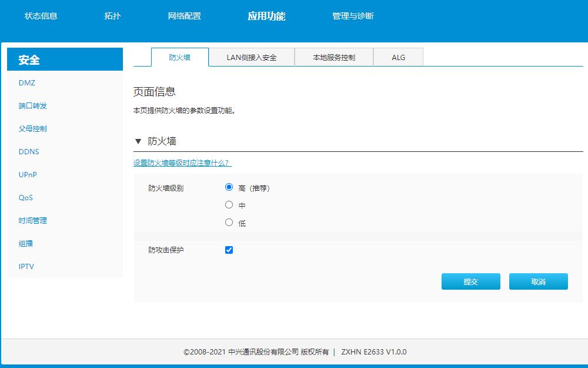
Task: Switch to the LAN侧接入安全 tab
Action: (x=252, y=58)
